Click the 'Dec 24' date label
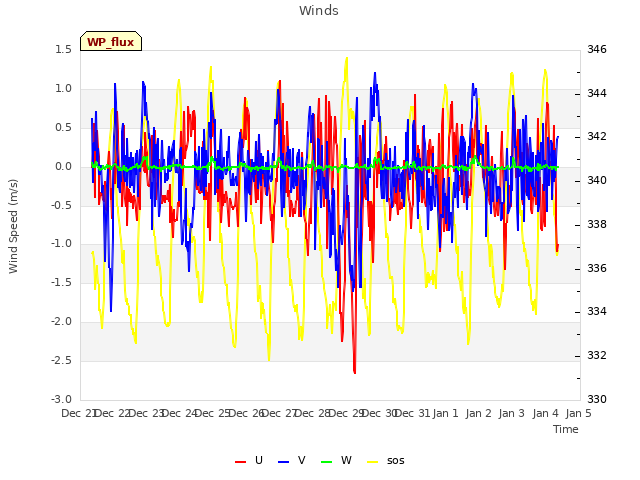Screen dimensions: 640x480 [180, 413]
